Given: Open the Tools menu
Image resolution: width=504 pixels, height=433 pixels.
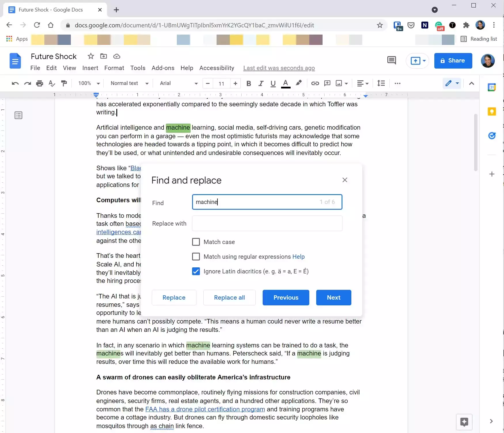Looking at the screenshot, I should coord(138,68).
